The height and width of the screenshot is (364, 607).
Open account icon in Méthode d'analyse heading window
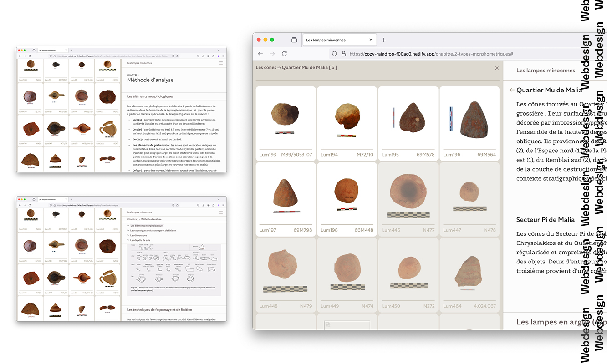208,56
